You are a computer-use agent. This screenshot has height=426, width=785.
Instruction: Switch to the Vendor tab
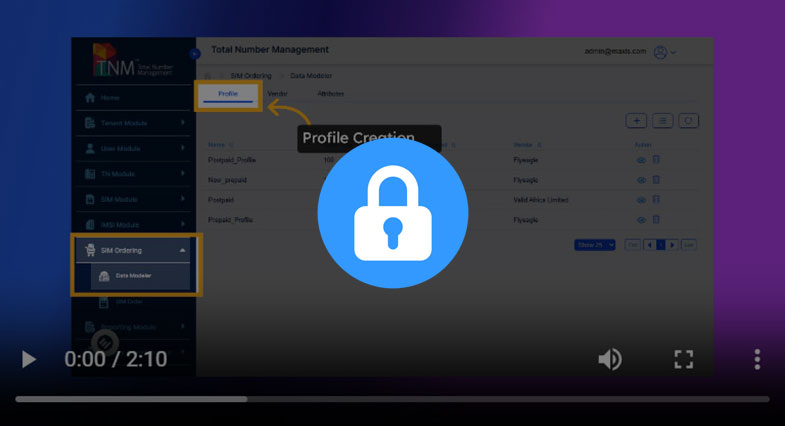tap(277, 94)
